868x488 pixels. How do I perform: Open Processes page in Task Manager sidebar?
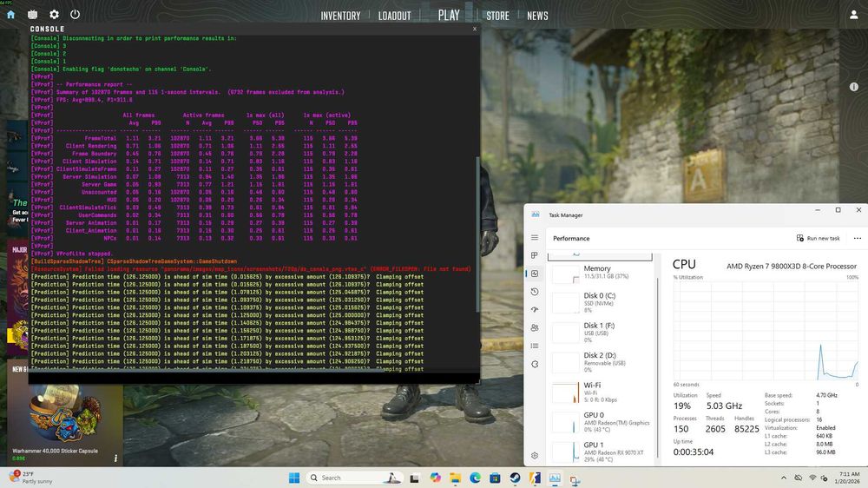coord(534,255)
